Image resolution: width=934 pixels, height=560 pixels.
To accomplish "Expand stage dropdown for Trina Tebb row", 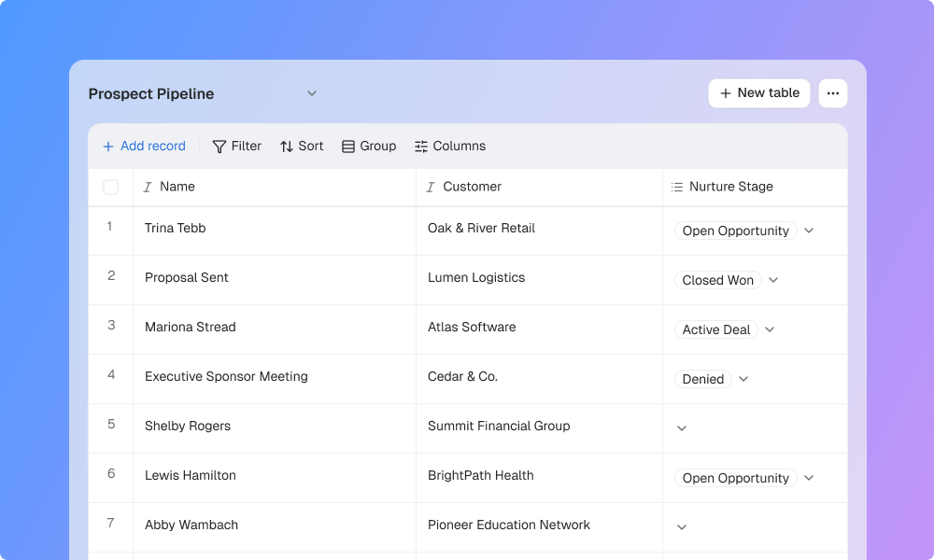I will point(809,231).
